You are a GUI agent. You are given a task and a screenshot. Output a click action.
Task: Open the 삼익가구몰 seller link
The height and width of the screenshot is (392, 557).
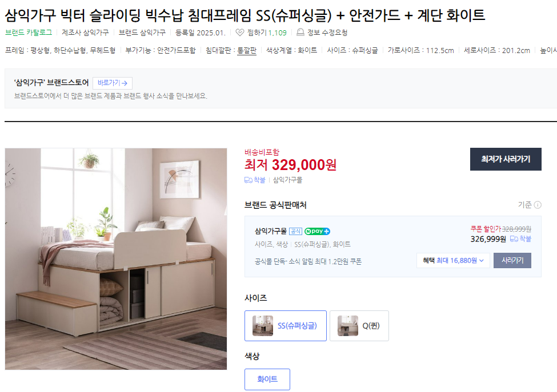tap(271, 231)
